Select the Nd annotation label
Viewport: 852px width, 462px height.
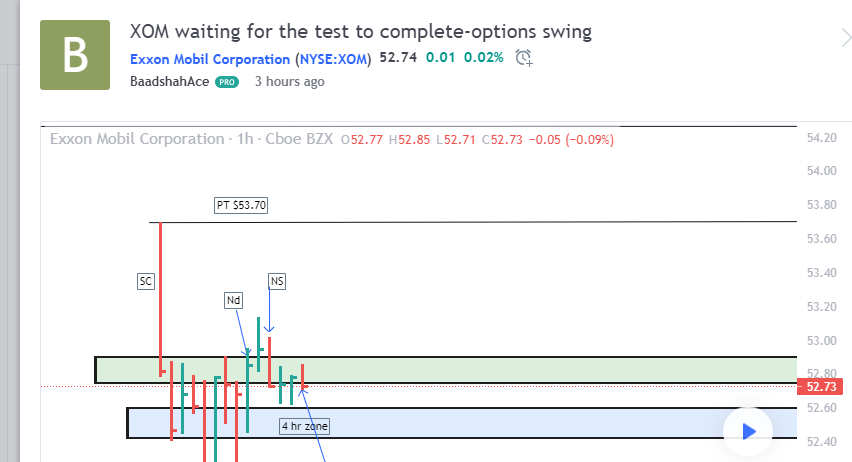click(x=233, y=300)
